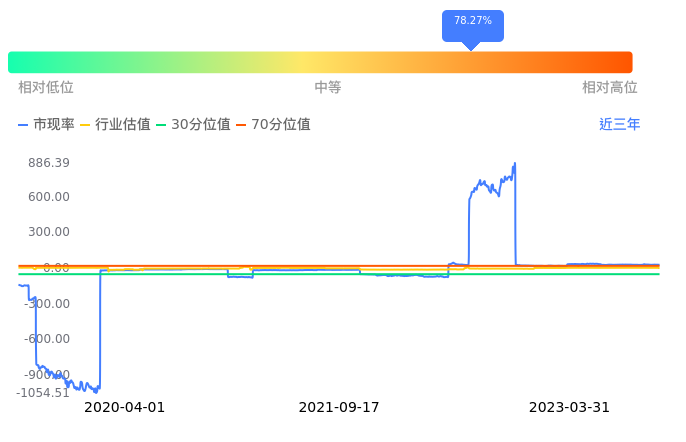Click the 78.27% percentile tooltip bubble
The width and height of the screenshot is (686, 442).
[x=472, y=23]
